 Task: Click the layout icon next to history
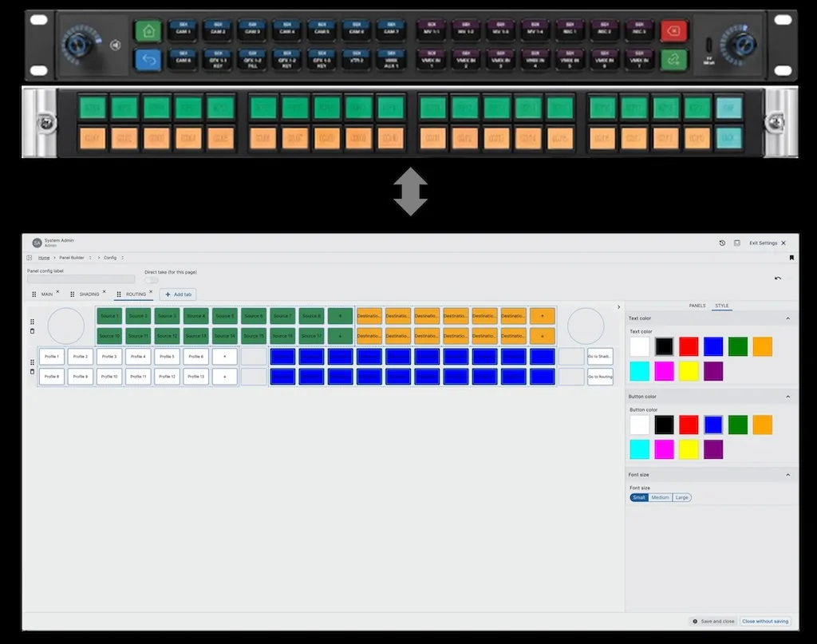736,243
